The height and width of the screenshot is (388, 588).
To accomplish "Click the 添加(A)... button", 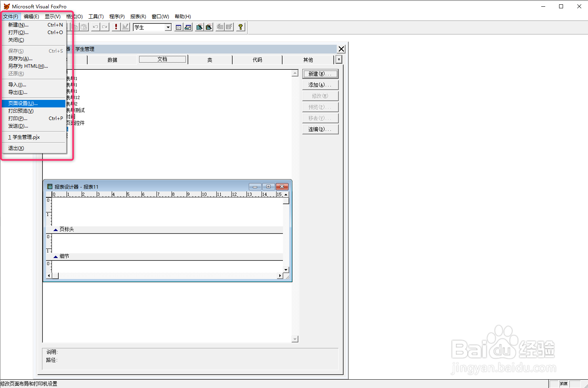I will click(x=320, y=85).
